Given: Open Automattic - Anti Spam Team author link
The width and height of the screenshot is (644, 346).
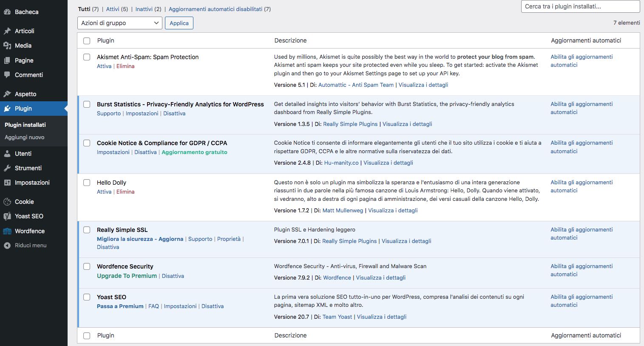Looking at the screenshot, I should tap(356, 85).
